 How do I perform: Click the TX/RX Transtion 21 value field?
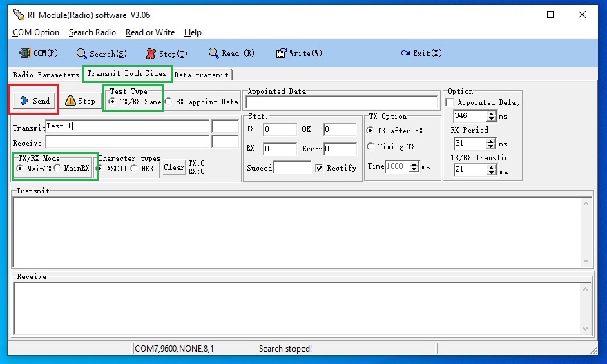coord(470,170)
